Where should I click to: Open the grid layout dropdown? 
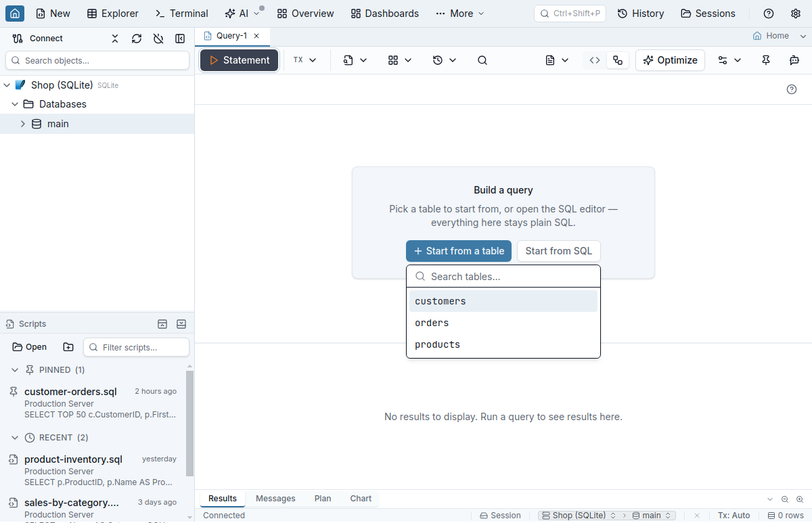[x=400, y=60]
